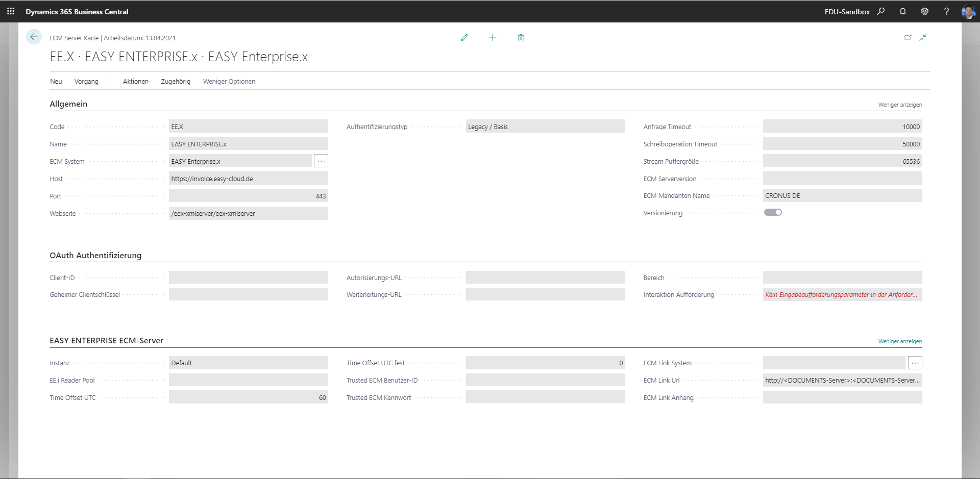Collapse the Allgemein section header

68,104
